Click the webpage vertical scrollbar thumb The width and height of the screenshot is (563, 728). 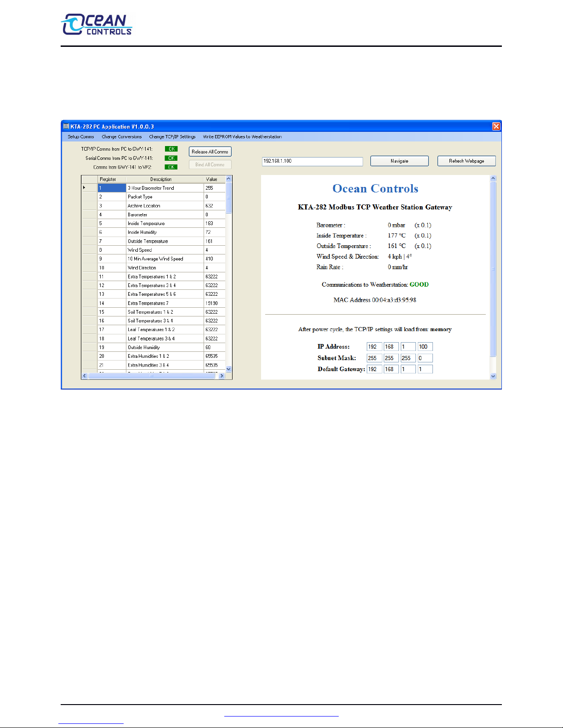(x=493, y=269)
